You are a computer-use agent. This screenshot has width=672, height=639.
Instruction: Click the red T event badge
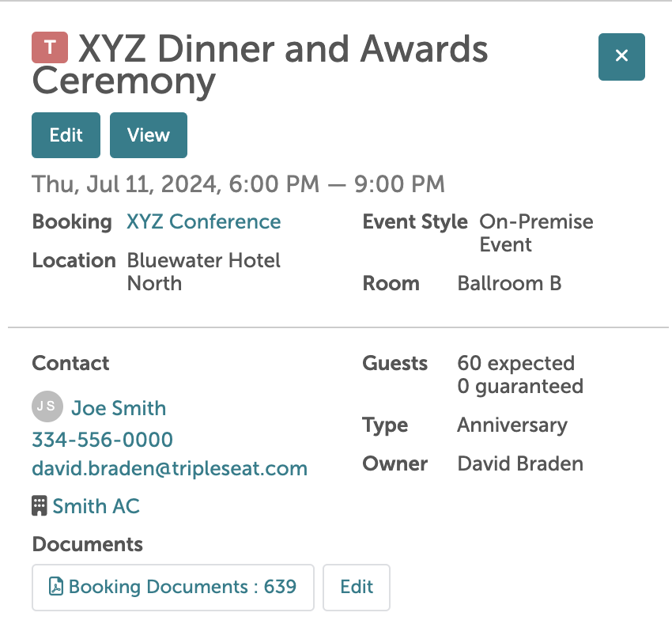click(x=50, y=48)
